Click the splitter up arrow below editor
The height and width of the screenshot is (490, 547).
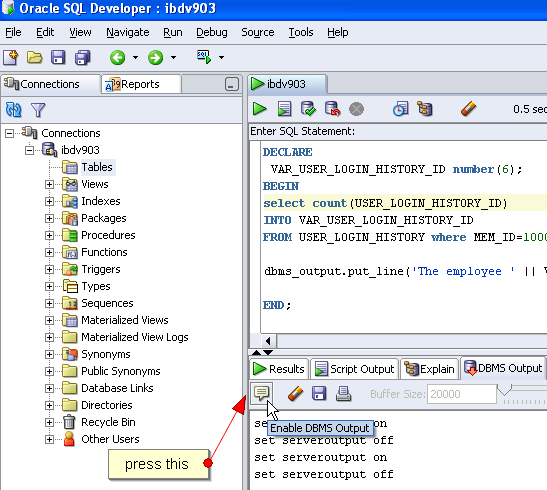click(x=256, y=352)
